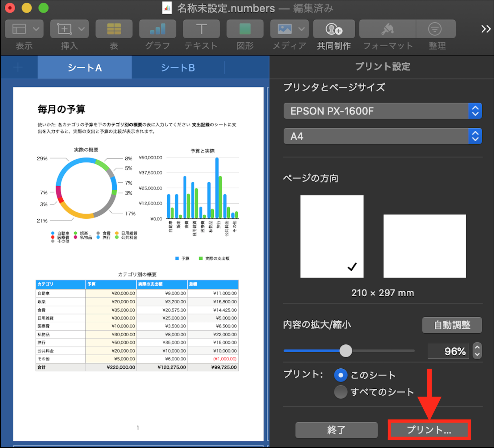Open the メディア media icon

click(289, 29)
